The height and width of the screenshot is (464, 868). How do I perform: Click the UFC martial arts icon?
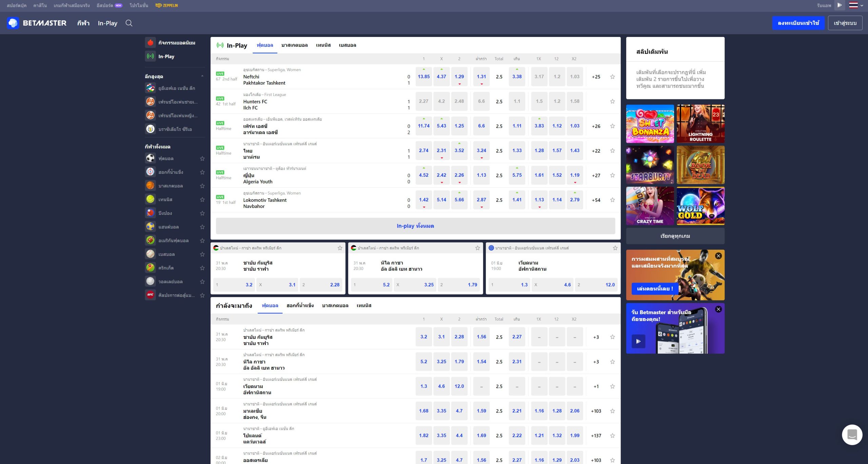pyautogui.click(x=150, y=295)
